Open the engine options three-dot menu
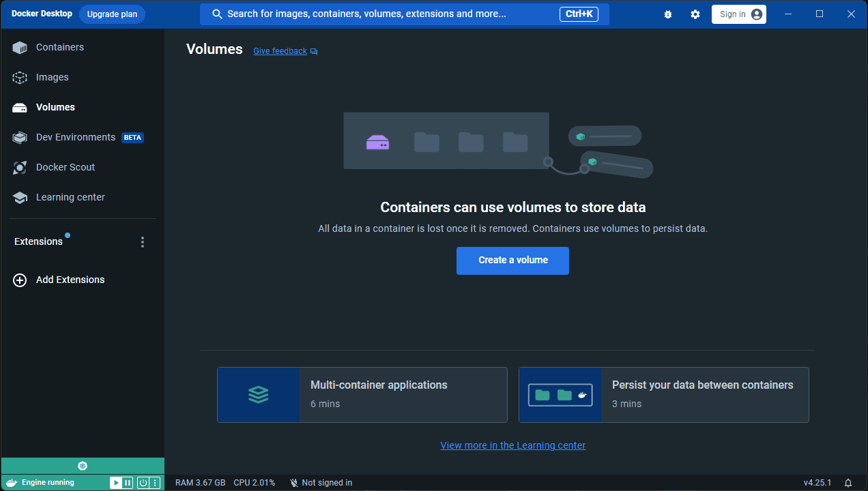 (155, 483)
